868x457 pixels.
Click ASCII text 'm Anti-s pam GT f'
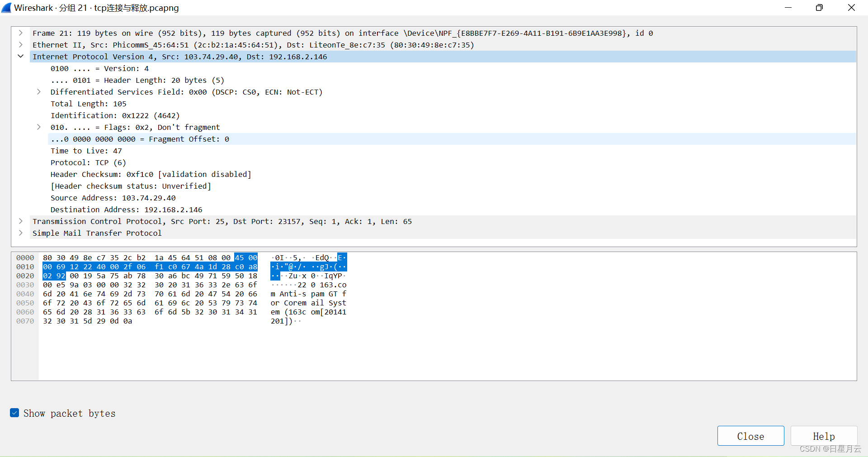[309, 294]
